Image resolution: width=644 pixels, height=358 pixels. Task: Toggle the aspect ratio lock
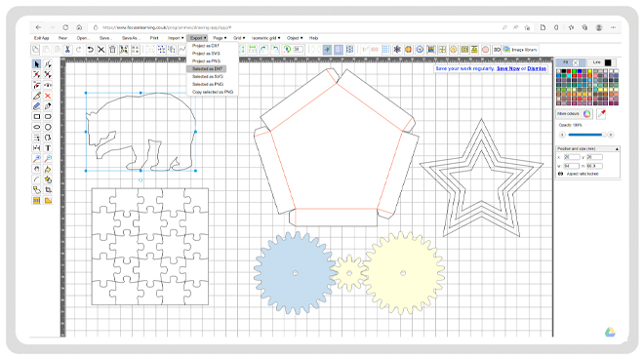click(x=561, y=174)
